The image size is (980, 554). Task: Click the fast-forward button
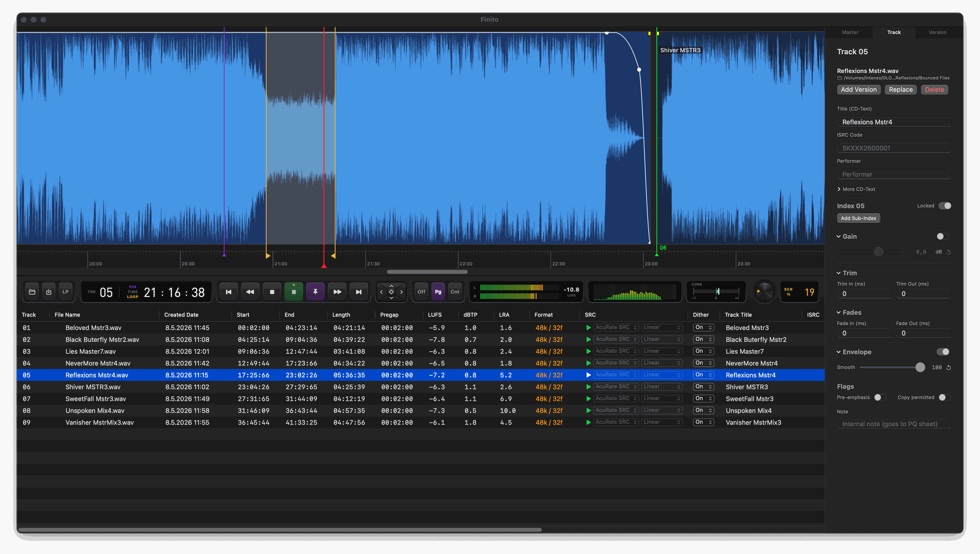[337, 292]
